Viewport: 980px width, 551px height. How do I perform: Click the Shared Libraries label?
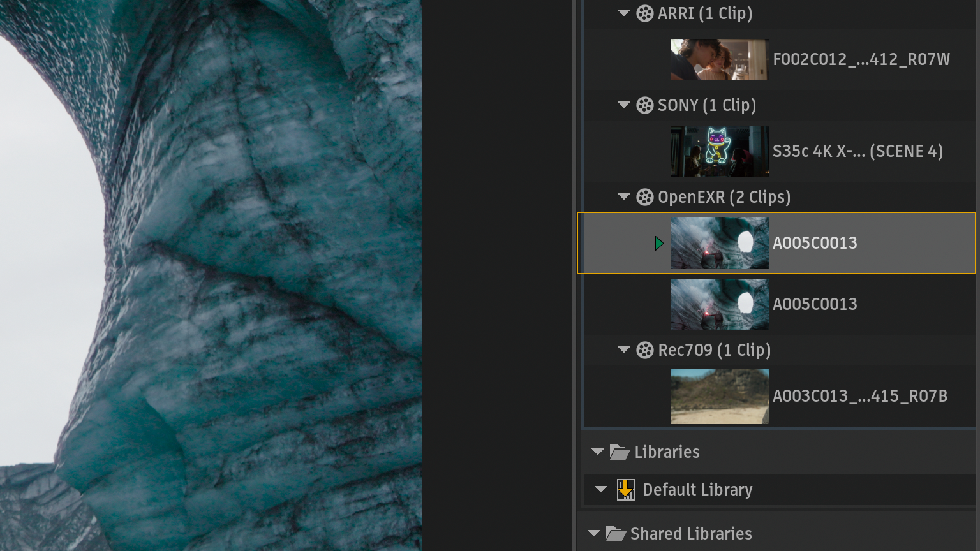(691, 534)
